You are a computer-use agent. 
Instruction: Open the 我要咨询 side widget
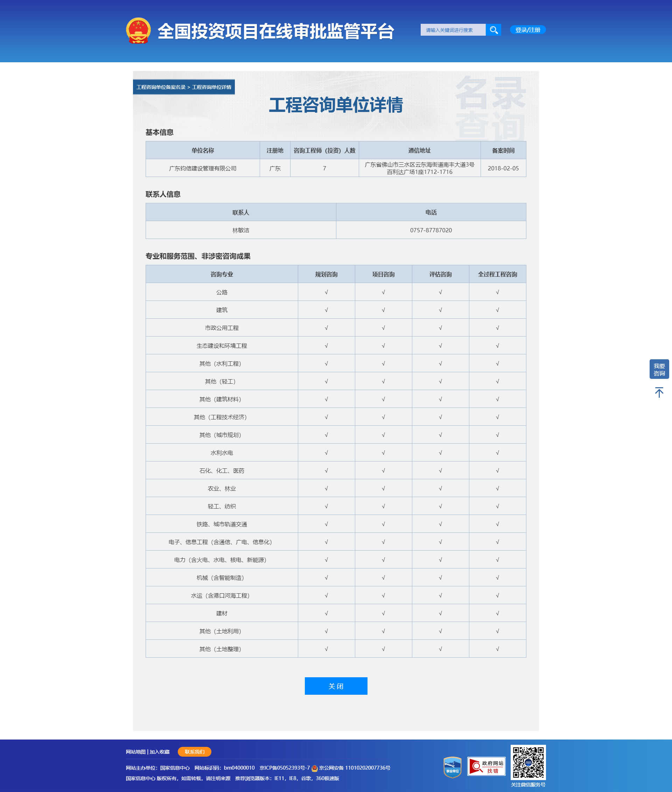[659, 369]
